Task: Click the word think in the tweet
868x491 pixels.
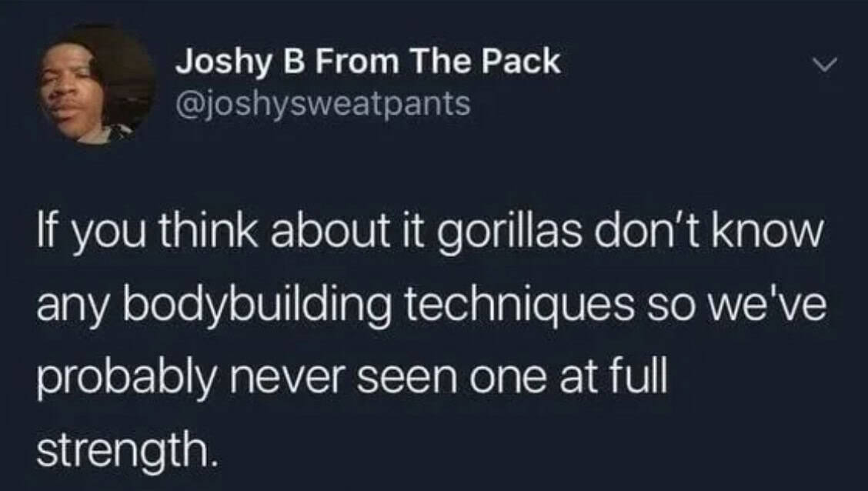Action: [209, 233]
